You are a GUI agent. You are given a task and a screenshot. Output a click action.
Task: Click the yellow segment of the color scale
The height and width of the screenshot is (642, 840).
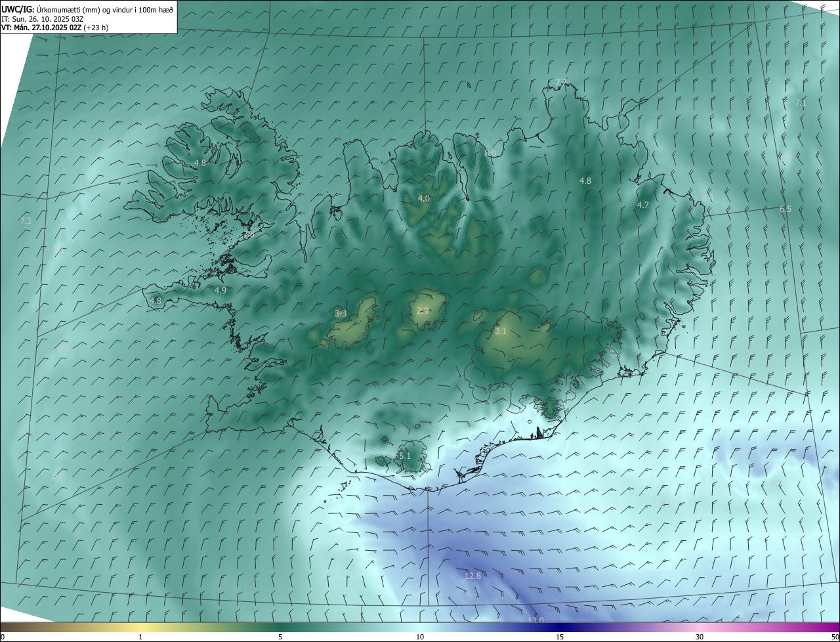(140, 627)
